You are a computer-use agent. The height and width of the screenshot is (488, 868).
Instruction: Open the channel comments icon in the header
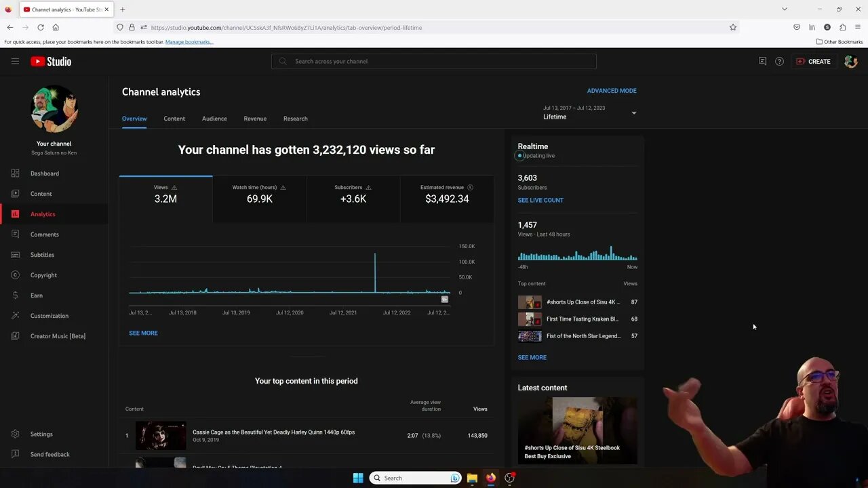point(762,61)
